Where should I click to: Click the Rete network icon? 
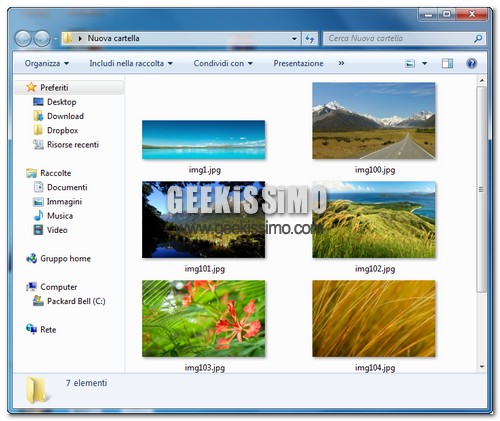point(31,329)
